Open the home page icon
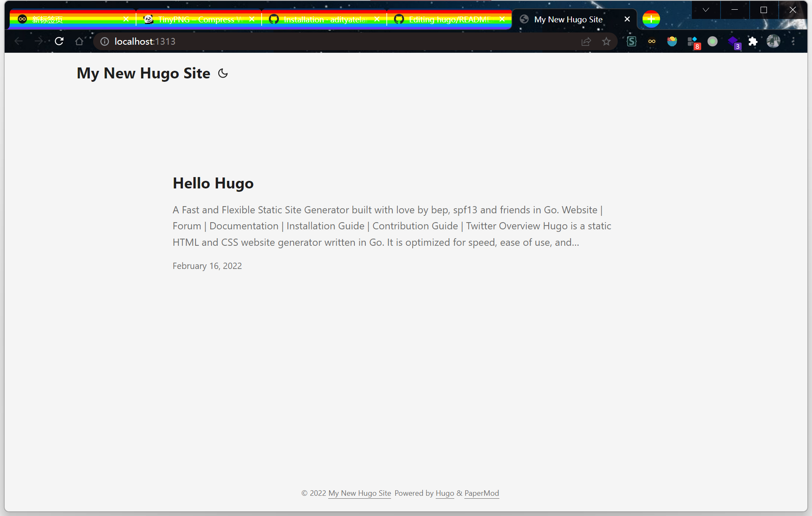Screen dimensions: 812x516 [x=79, y=41]
